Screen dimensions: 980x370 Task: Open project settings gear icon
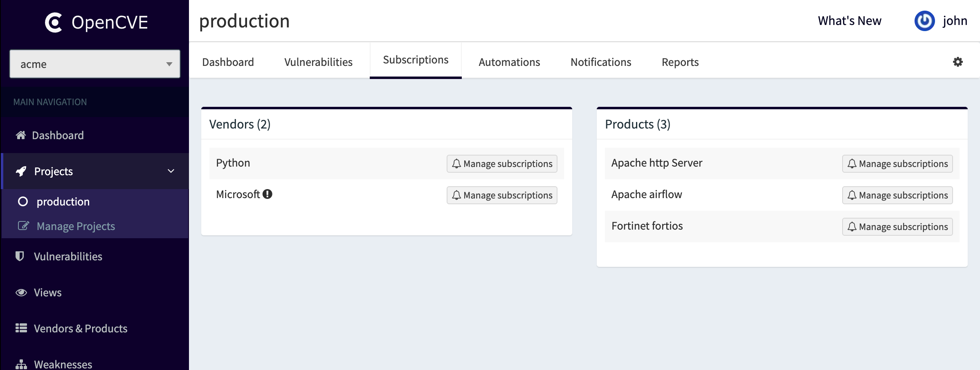(x=958, y=62)
